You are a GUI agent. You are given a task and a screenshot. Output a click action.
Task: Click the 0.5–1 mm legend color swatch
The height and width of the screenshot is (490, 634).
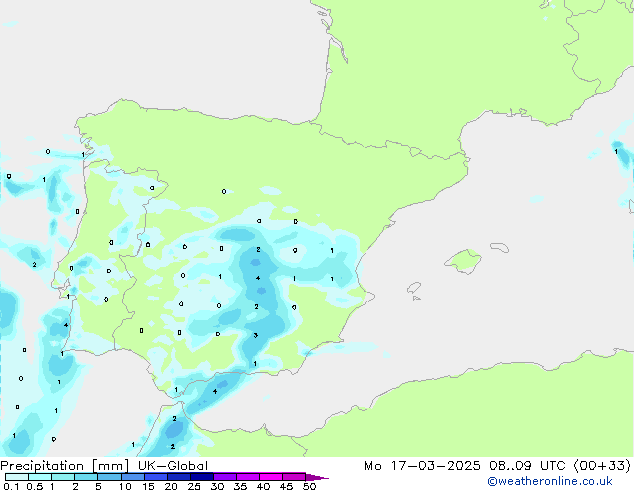(x=40, y=477)
